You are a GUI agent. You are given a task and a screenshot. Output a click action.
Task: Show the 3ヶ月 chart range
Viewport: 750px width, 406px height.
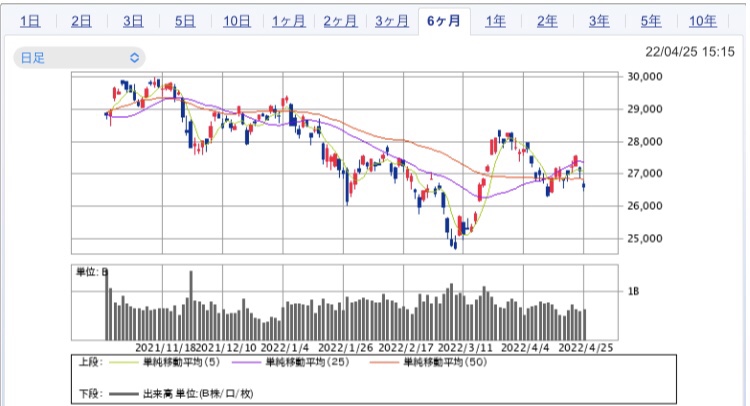pyautogui.click(x=392, y=21)
